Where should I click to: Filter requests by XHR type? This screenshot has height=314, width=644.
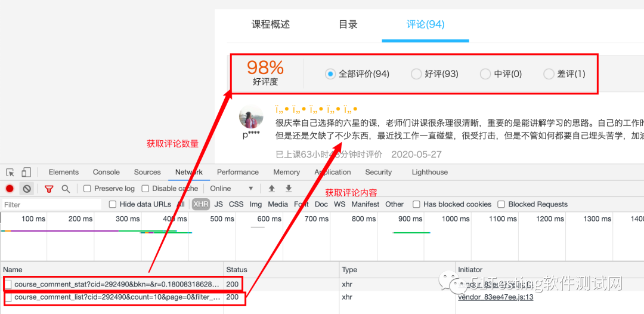pos(201,204)
